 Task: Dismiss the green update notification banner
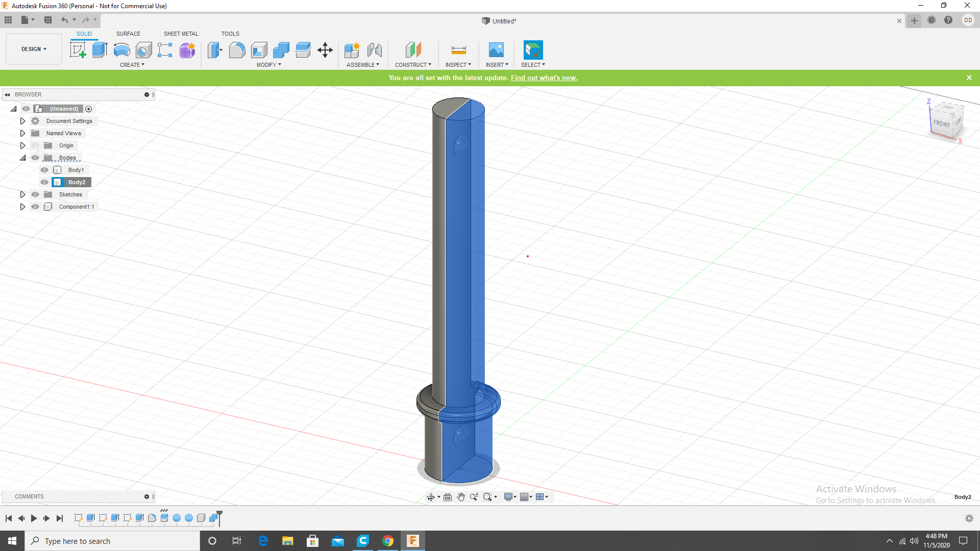(x=969, y=78)
